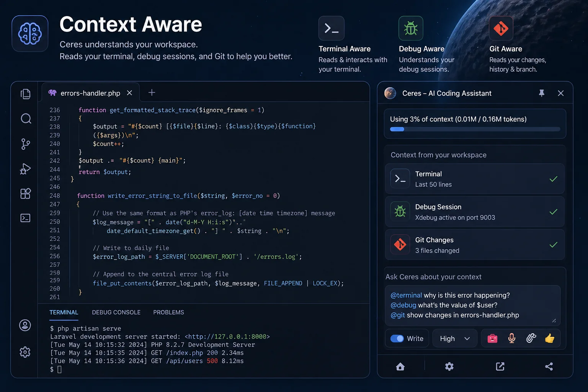Open the Search sidebar icon
Screen dimensions: 588x392
tap(25, 119)
